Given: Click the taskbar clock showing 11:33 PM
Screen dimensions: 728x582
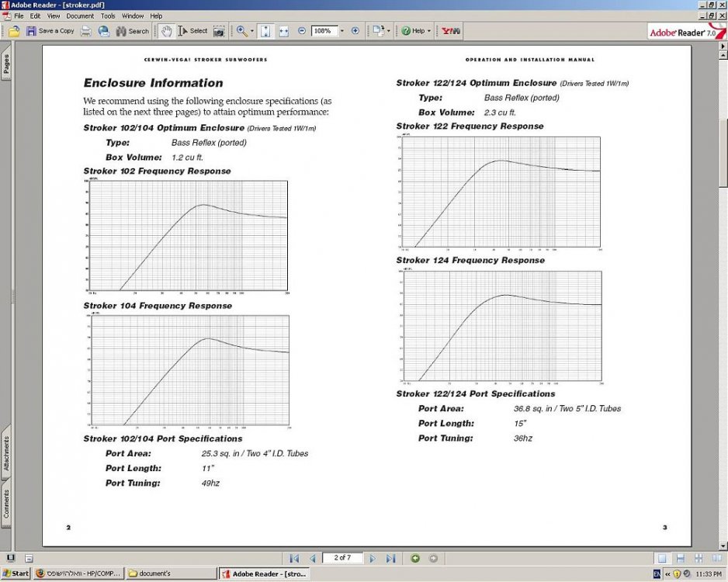Looking at the screenshot, I should coord(709,574).
